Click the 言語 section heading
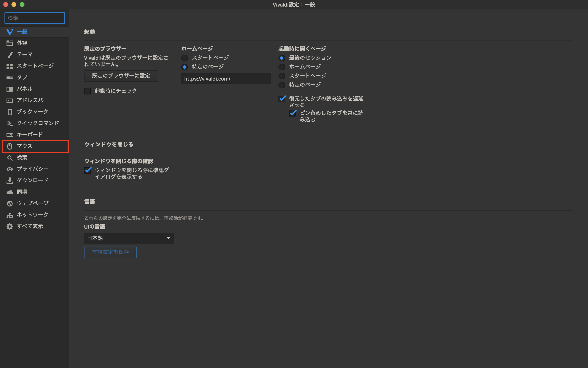 click(89, 202)
